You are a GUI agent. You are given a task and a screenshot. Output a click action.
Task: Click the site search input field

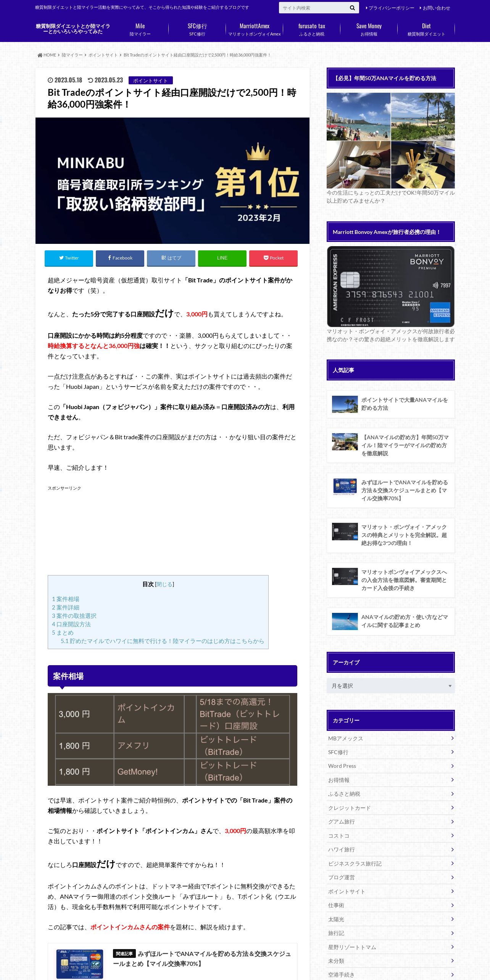click(313, 8)
